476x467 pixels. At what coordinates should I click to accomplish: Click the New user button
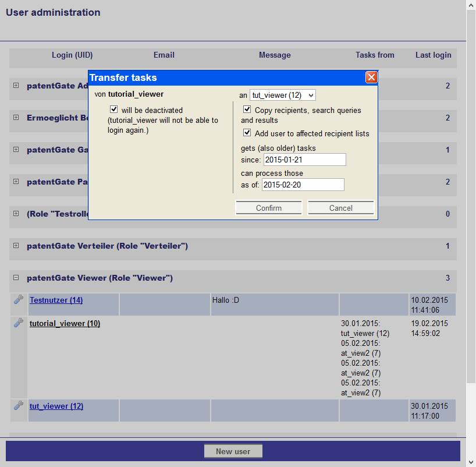tap(233, 451)
